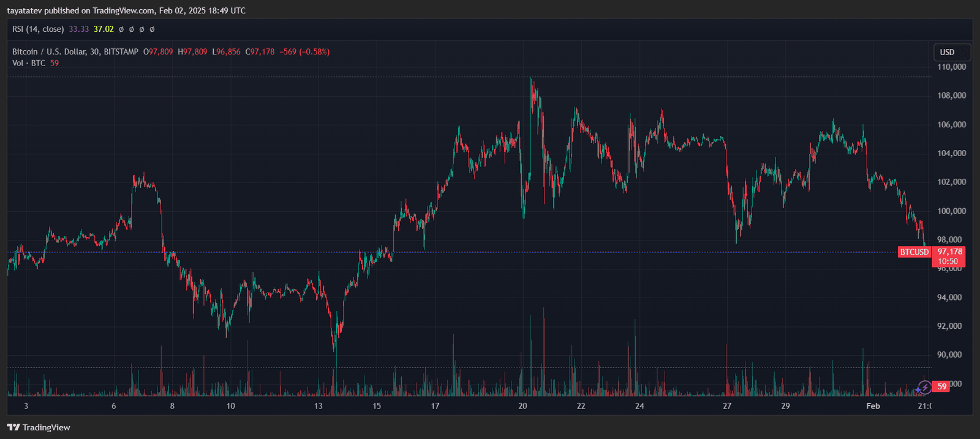Click the date label 13 on time axis
The image size is (980, 439).
point(318,406)
